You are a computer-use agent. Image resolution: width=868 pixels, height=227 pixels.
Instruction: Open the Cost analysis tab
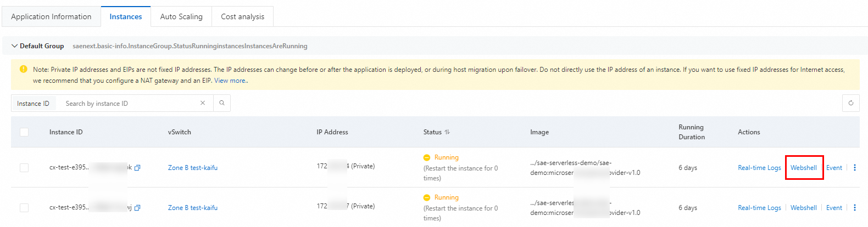click(x=242, y=16)
